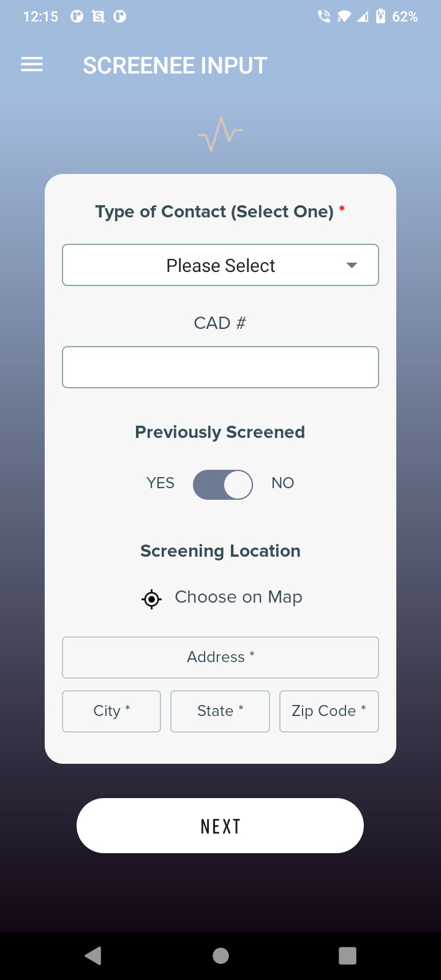Click the Zip Code input field

(329, 711)
